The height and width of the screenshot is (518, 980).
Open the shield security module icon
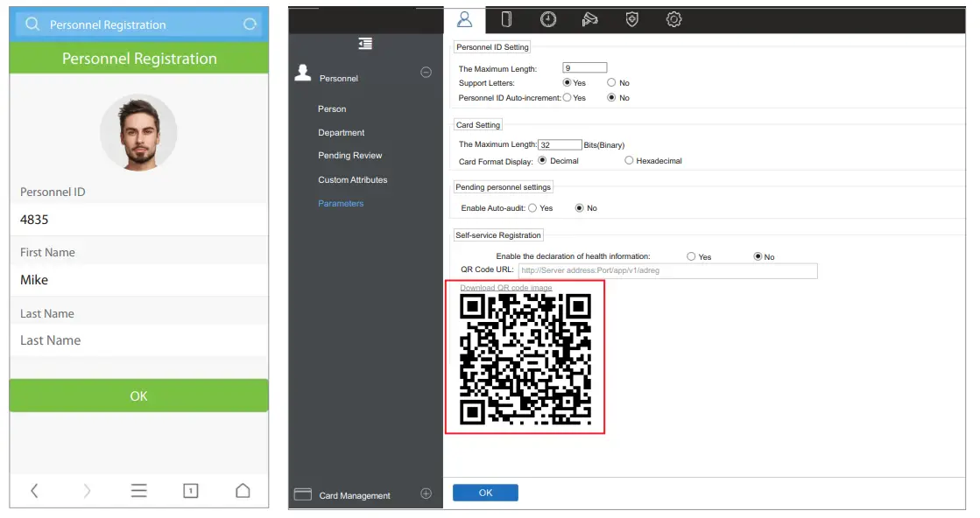[631, 19]
